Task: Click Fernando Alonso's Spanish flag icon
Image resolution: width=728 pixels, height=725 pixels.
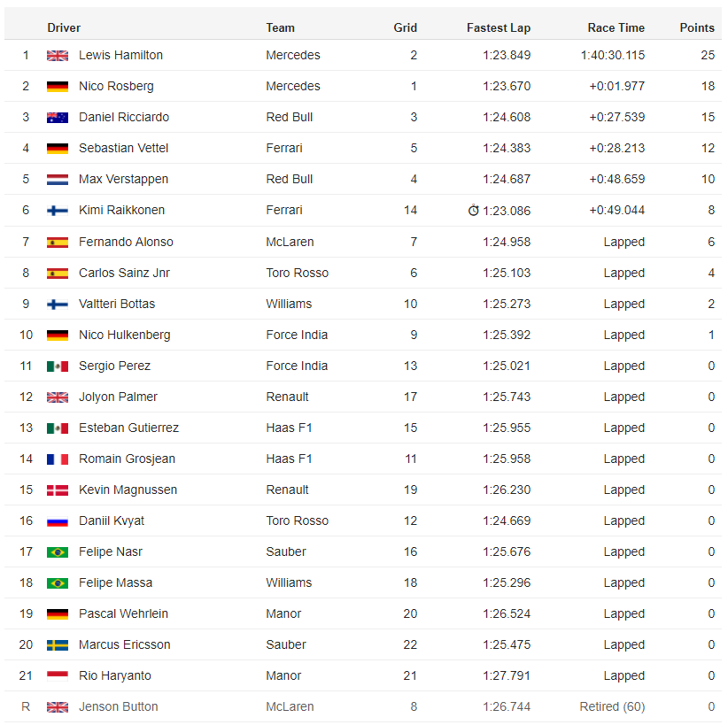Action: click(x=58, y=243)
